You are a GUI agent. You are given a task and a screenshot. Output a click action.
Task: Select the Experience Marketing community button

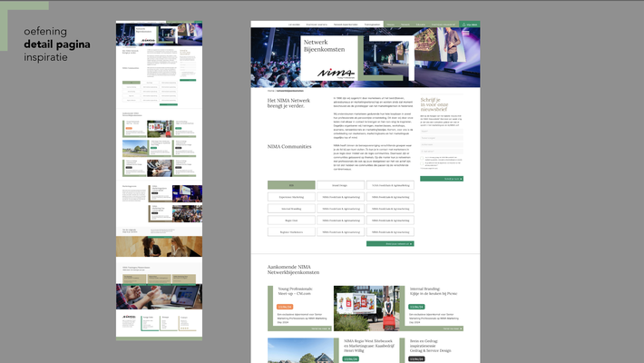(x=291, y=197)
